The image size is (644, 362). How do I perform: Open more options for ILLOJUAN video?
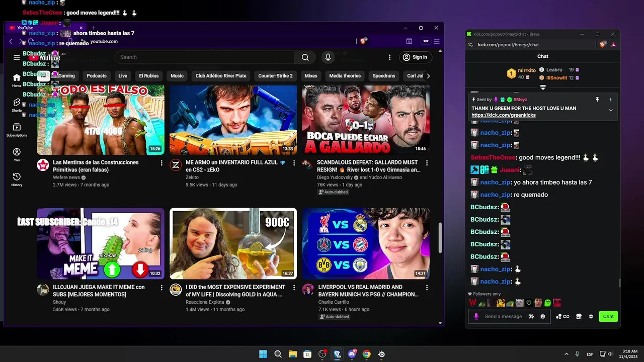(x=162, y=288)
